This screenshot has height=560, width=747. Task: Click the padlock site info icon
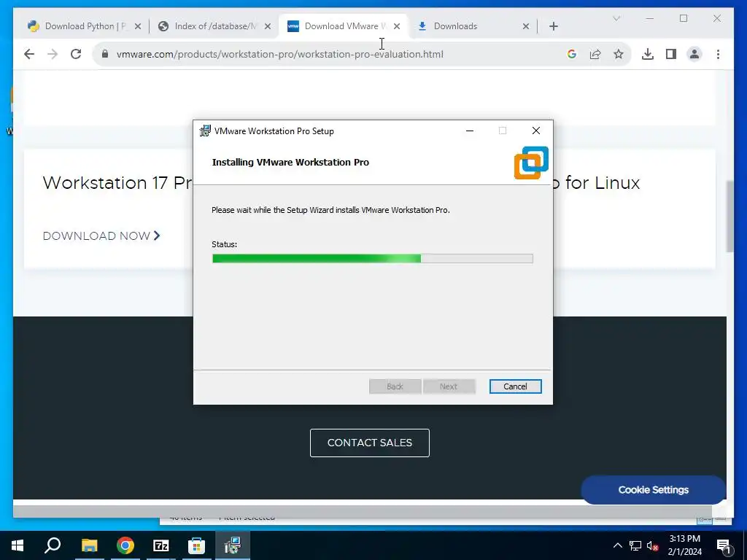[x=105, y=54]
